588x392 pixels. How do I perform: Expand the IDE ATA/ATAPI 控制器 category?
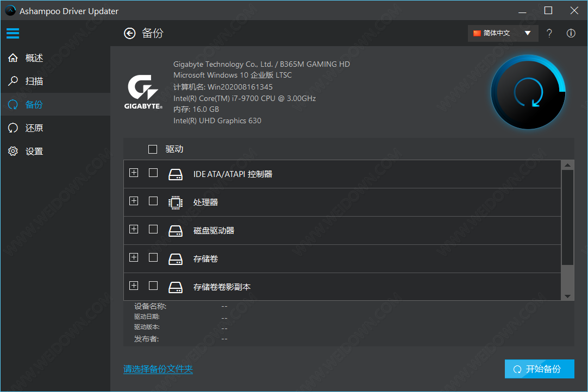point(134,173)
